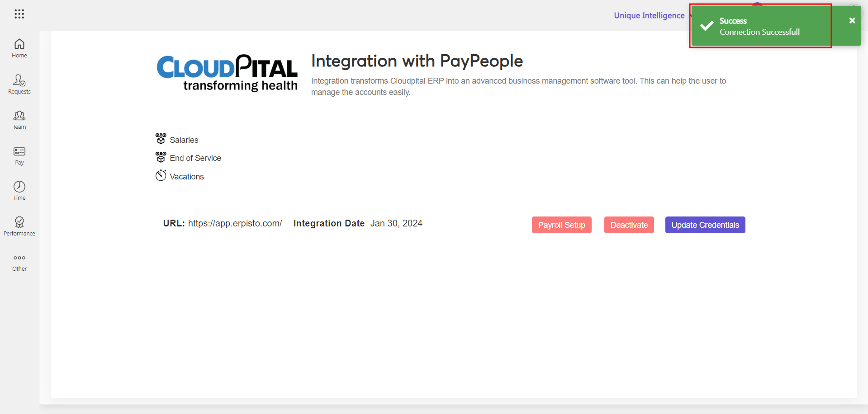Open the Unique Intelligence company menu
The image size is (868, 414).
tap(649, 15)
